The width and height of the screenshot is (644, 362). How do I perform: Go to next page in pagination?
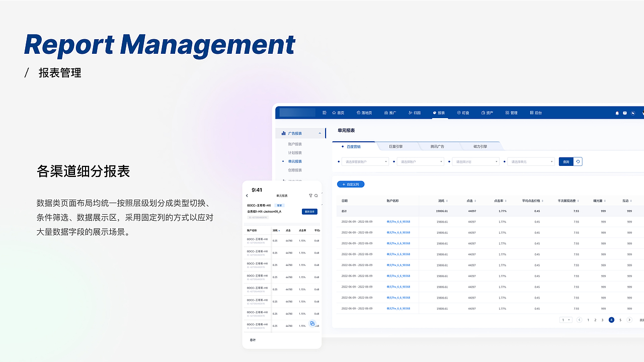click(x=629, y=320)
